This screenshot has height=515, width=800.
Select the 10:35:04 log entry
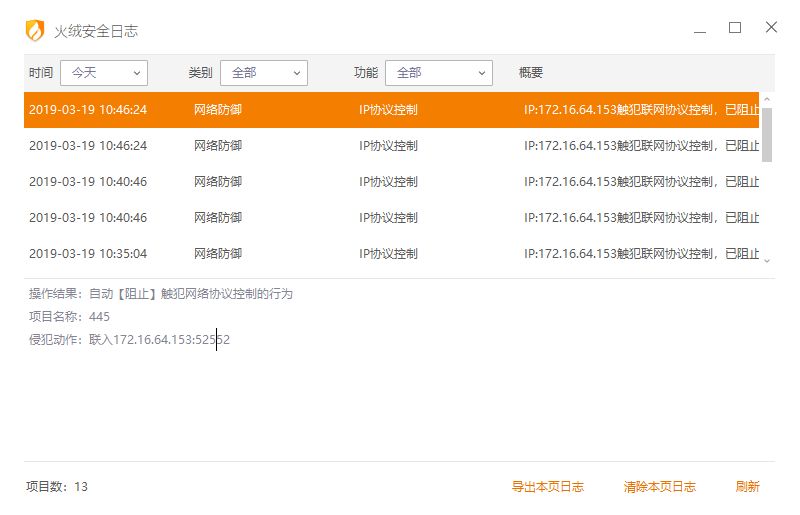390,254
